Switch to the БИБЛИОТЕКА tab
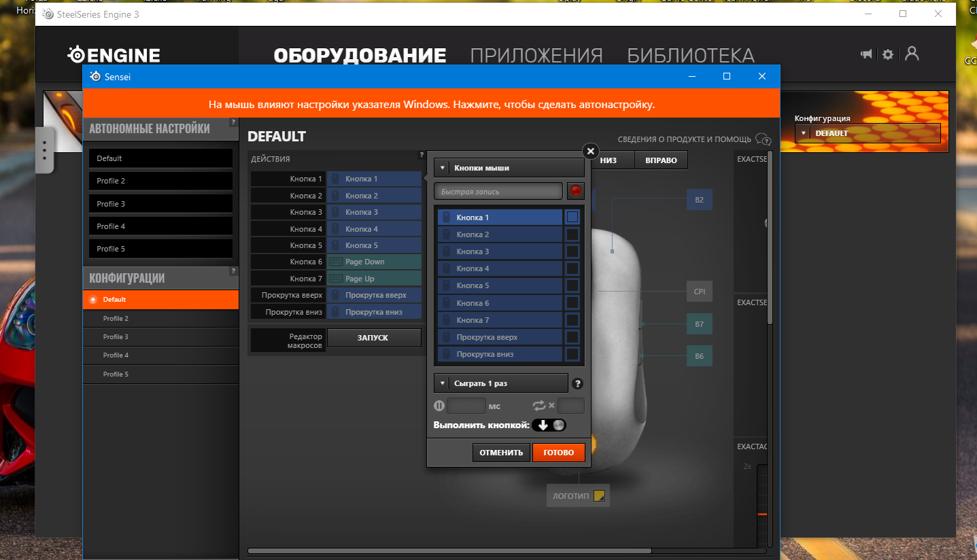Screen dimensions: 977x560 690,56
